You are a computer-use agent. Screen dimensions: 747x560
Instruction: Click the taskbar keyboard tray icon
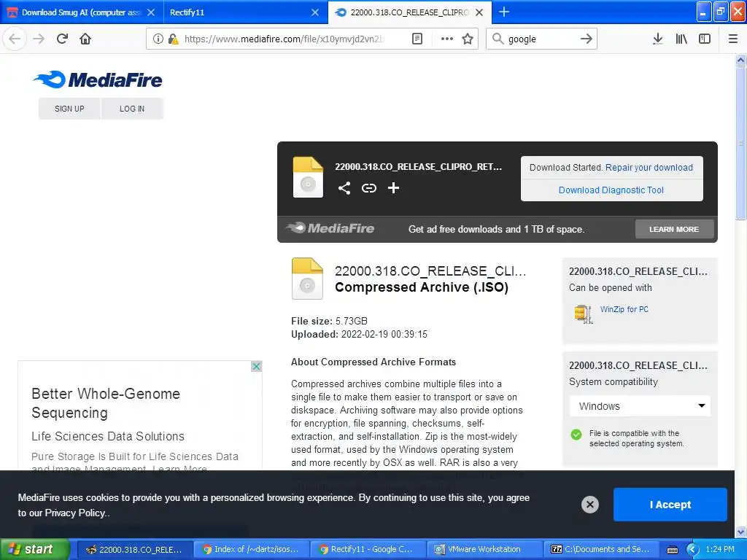pos(672,550)
